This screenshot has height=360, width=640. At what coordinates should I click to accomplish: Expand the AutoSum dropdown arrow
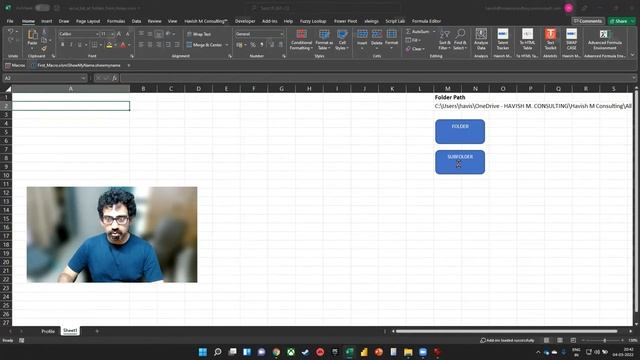point(434,31)
